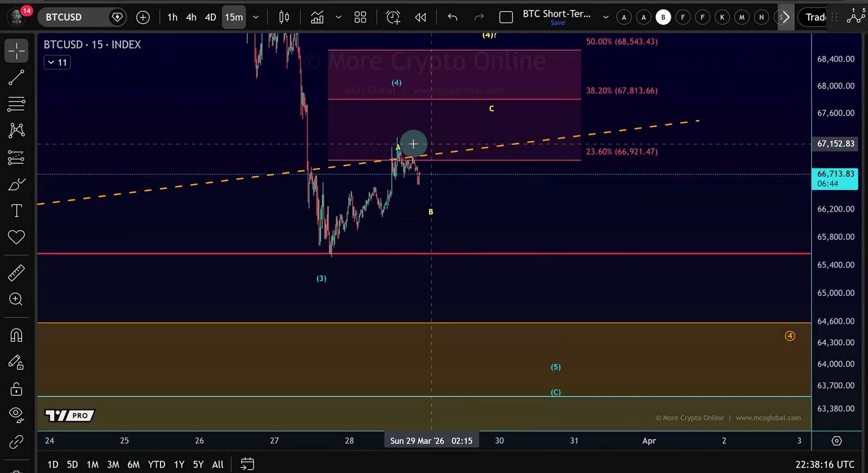Toggle magnet mode snapping
The image size is (868, 473).
tap(16, 335)
